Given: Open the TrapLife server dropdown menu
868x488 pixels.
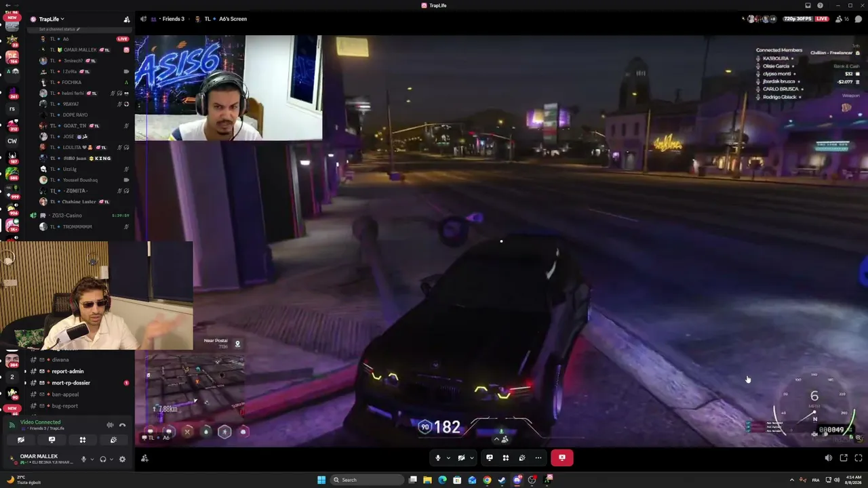Looking at the screenshot, I should (52, 19).
